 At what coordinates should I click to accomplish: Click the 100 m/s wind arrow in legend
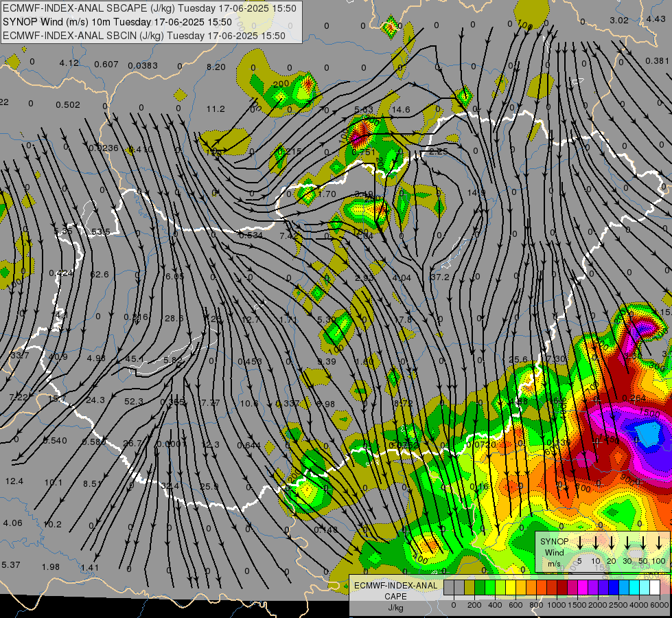coord(659,543)
